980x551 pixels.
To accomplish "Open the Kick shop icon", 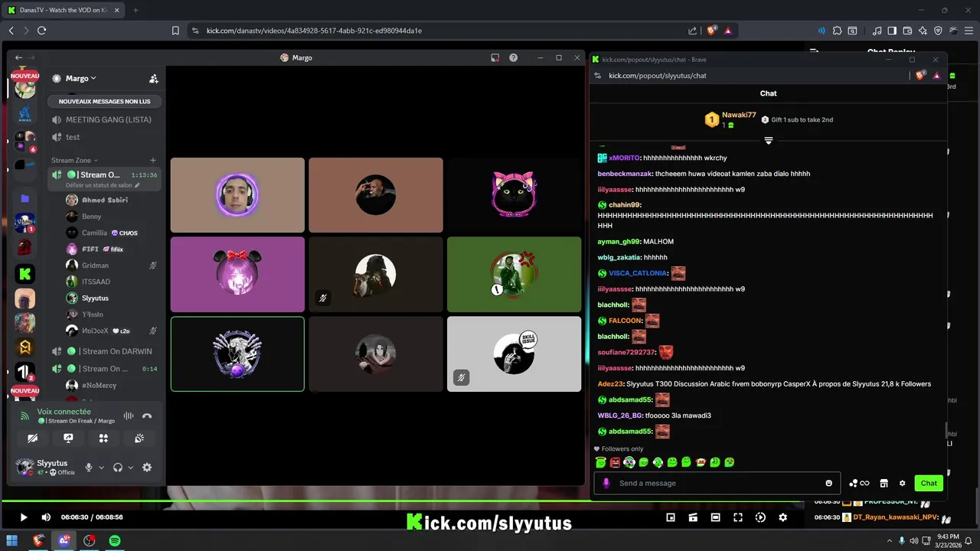I will pyautogui.click(x=884, y=483).
